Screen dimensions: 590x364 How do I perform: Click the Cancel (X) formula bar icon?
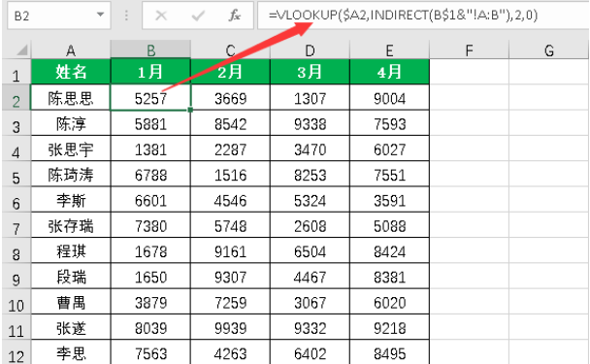(161, 16)
